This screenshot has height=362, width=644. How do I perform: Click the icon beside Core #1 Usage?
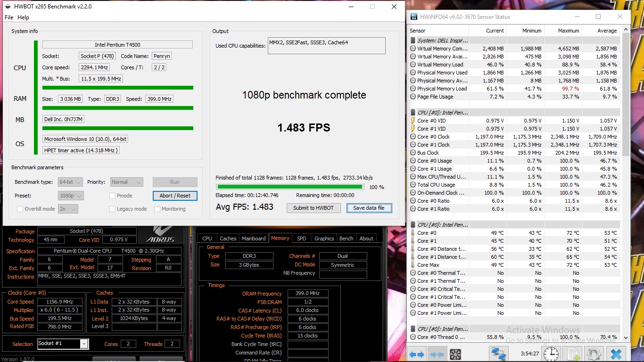pos(413,169)
